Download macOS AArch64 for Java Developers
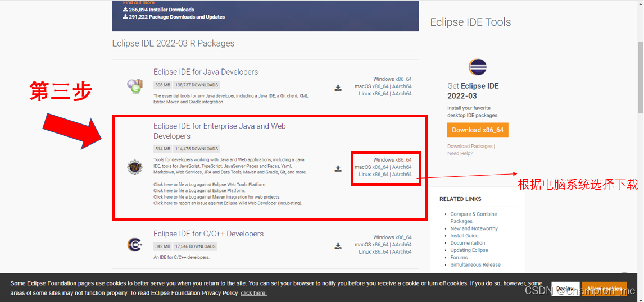The width and height of the screenshot is (644, 302). [x=402, y=86]
